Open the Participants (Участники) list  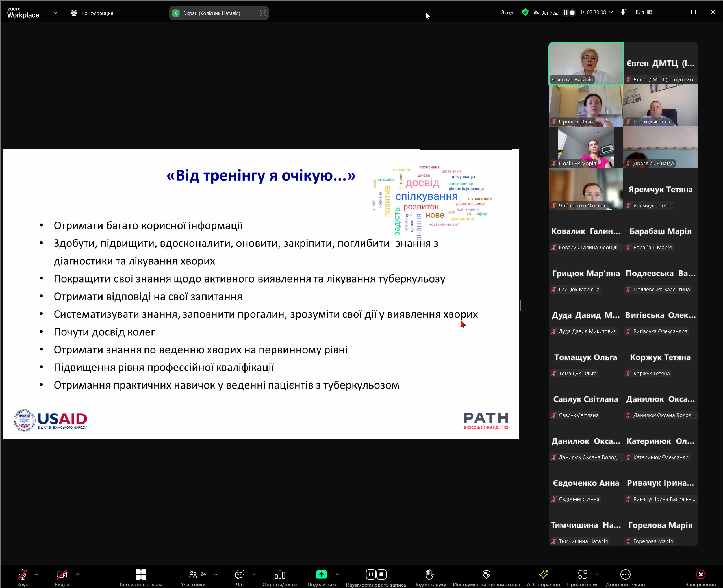(x=193, y=574)
